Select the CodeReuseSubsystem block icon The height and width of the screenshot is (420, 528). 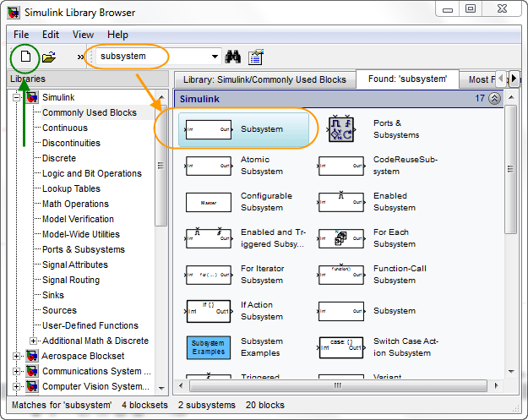(341, 166)
